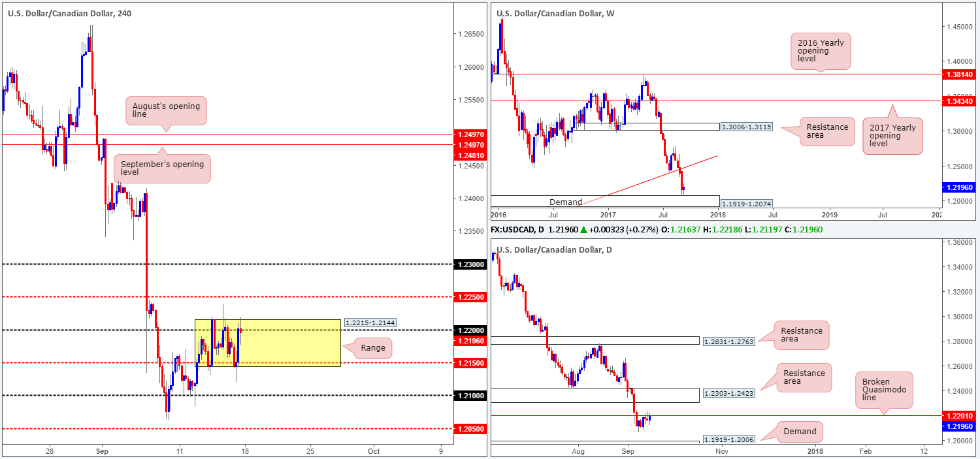Click the 1.36000 axis value on the daily chart
This screenshot has height=459, width=980.
click(x=960, y=242)
